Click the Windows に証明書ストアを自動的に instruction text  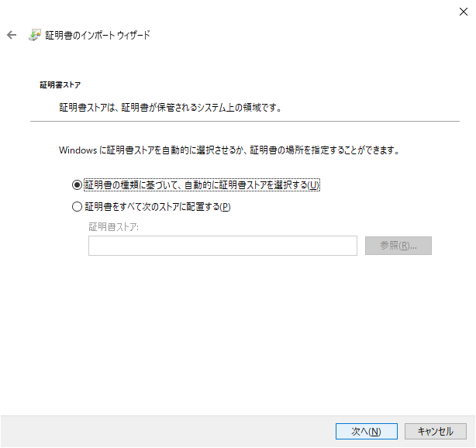click(229, 150)
